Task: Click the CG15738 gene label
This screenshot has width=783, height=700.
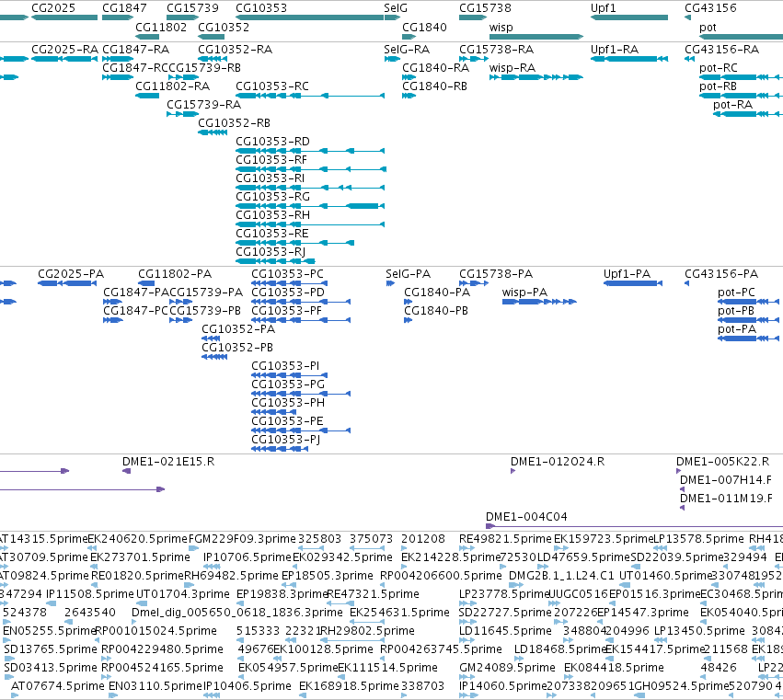Action: tap(486, 8)
